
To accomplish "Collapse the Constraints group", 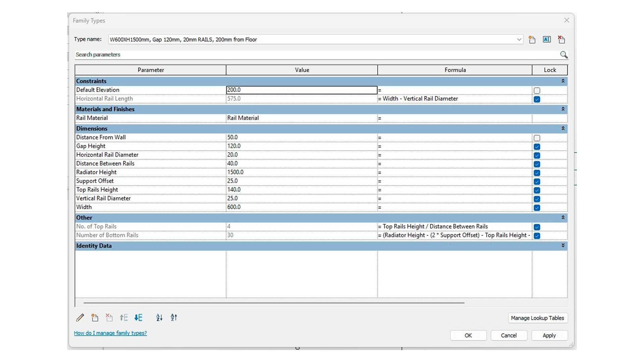I will [563, 81].
